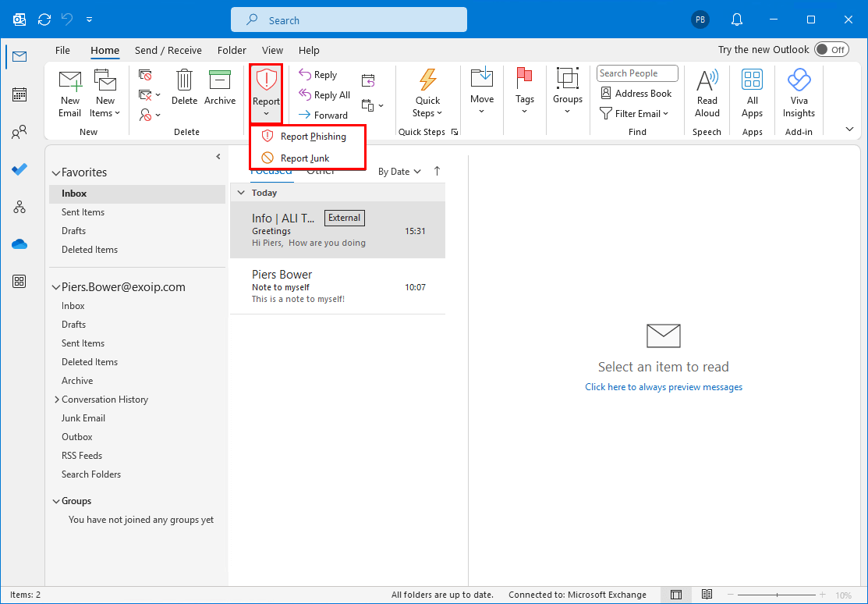
Task: Click in the Search People field
Action: tap(637, 73)
